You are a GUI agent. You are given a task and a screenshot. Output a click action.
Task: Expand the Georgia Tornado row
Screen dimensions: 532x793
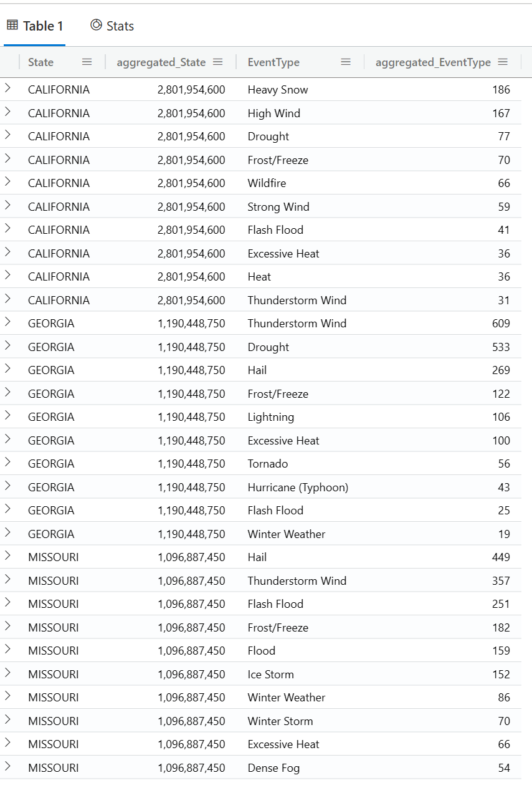pos(7,463)
